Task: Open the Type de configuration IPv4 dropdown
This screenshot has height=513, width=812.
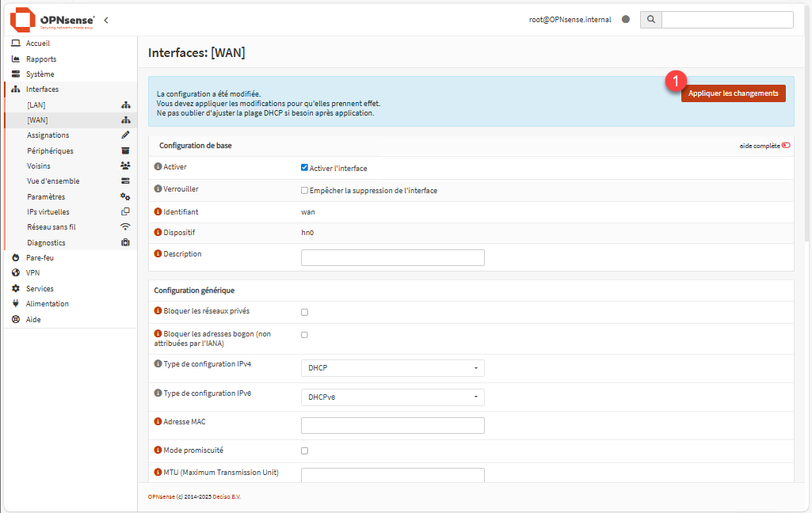Action: 392,368
